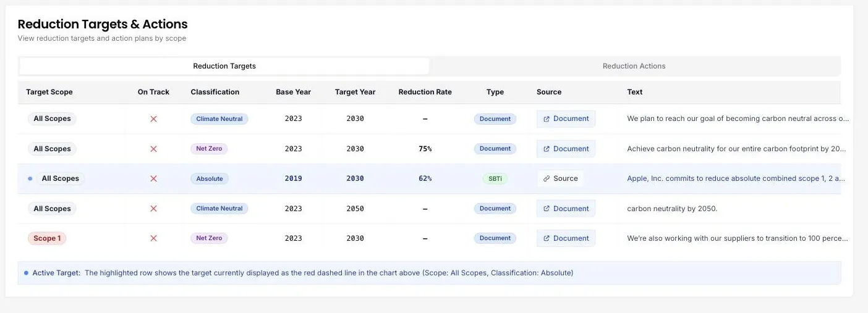
Task: Click the text starting 'We're also working with our suppliers'
Action: click(738, 238)
